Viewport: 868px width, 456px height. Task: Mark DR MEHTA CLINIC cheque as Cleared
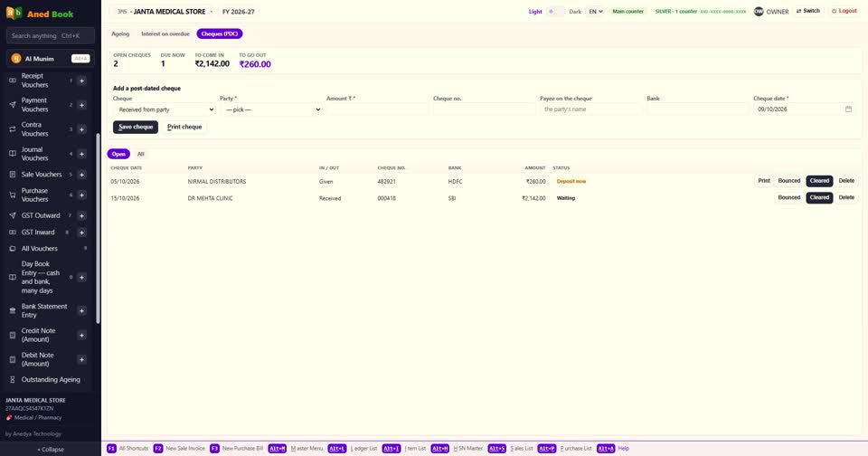pyautogui.click(x=819, y=198)
